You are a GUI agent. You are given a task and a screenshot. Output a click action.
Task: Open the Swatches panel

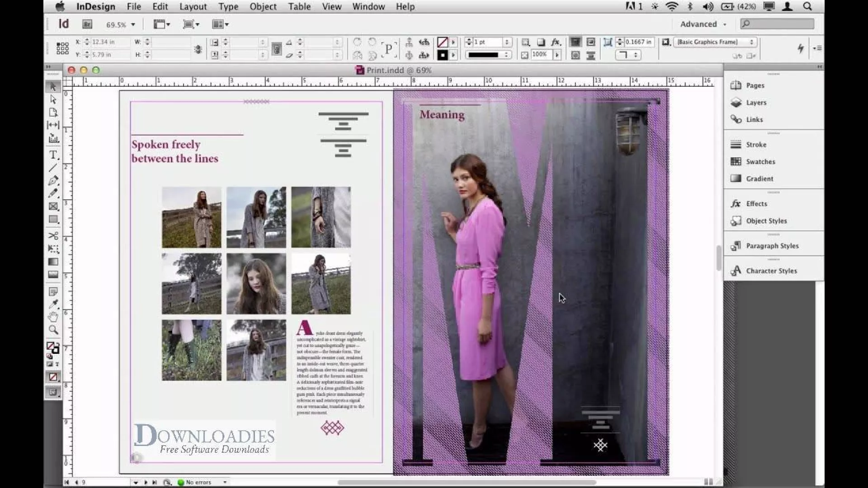click(760, 162)
